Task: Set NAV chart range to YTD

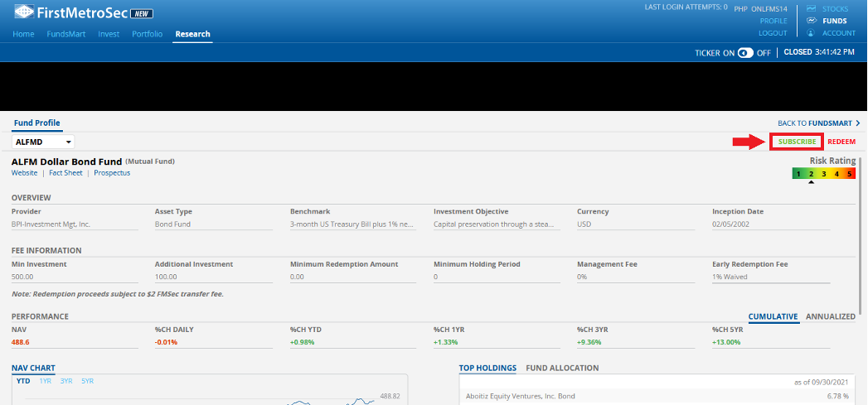Action: pyautogui.click(x=23, y=381)
